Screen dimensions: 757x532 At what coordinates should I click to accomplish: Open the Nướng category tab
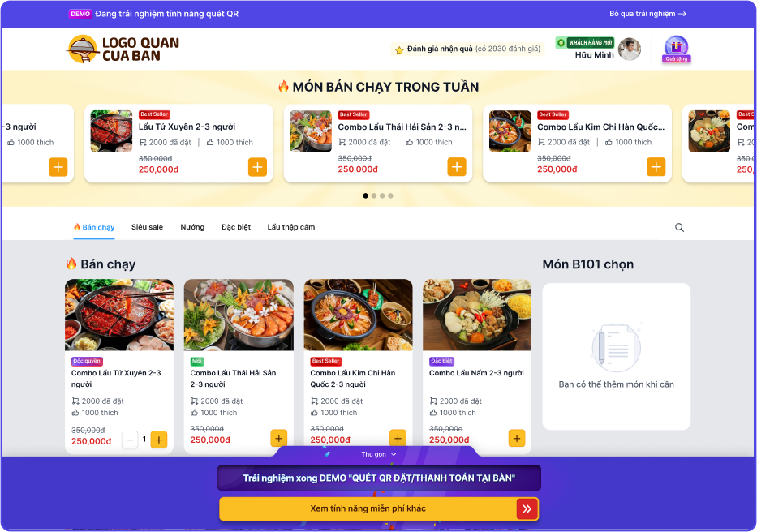(x=192, y=227)
